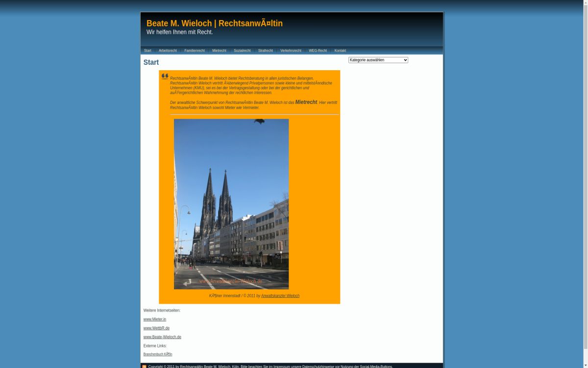Open the 'Kategorie auswählen' dropdown in the sidebar
Viewport: 588px width, 368px height.
378,60
